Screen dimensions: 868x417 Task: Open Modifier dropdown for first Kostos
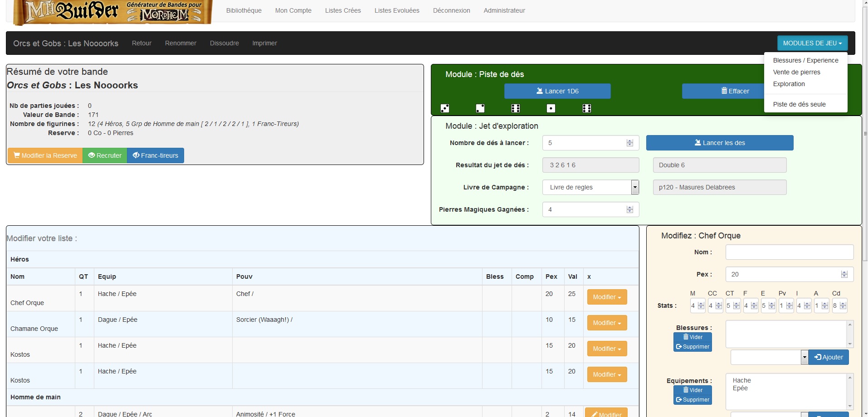(607, 349)
